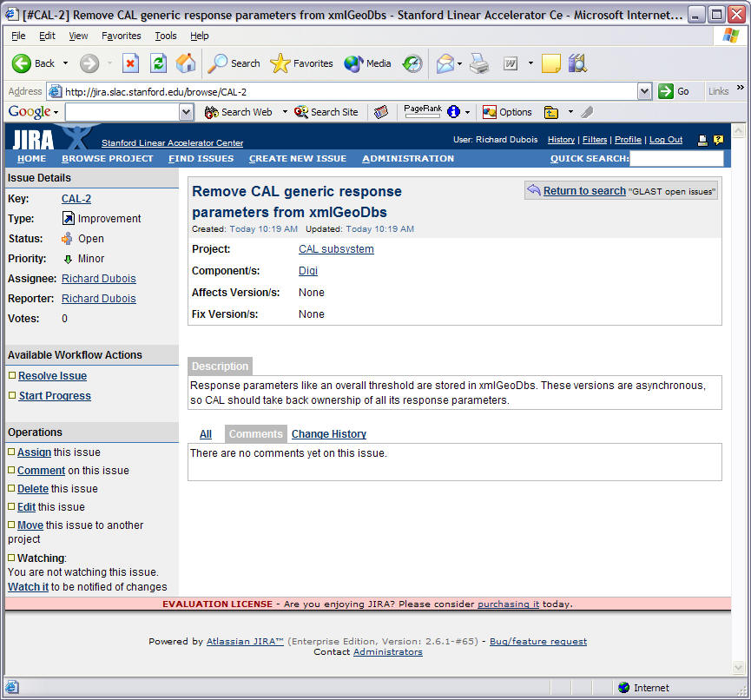Click the Mail envelope icon

point(445,63)
